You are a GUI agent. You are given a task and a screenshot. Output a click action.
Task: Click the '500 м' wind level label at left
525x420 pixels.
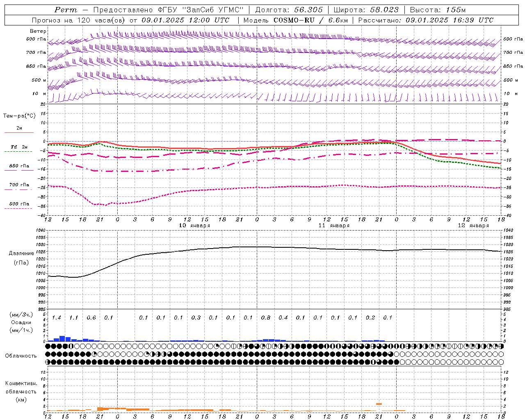[39, 80]
